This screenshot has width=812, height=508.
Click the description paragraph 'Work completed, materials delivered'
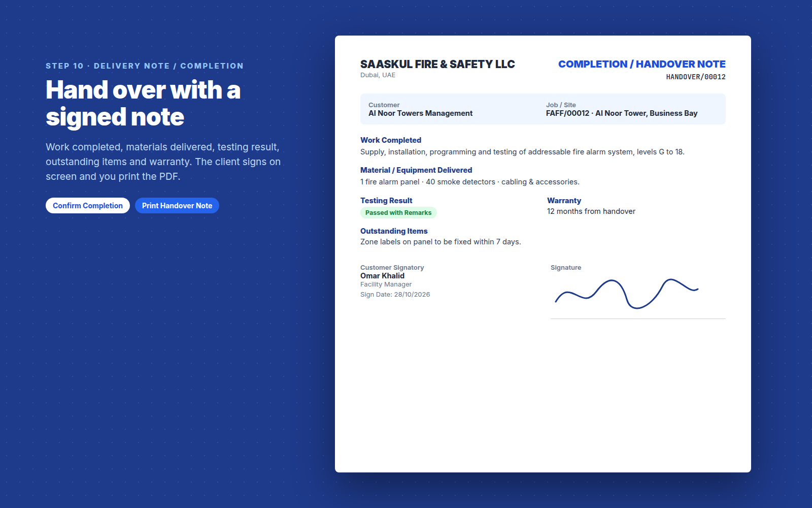coord(163,162)
